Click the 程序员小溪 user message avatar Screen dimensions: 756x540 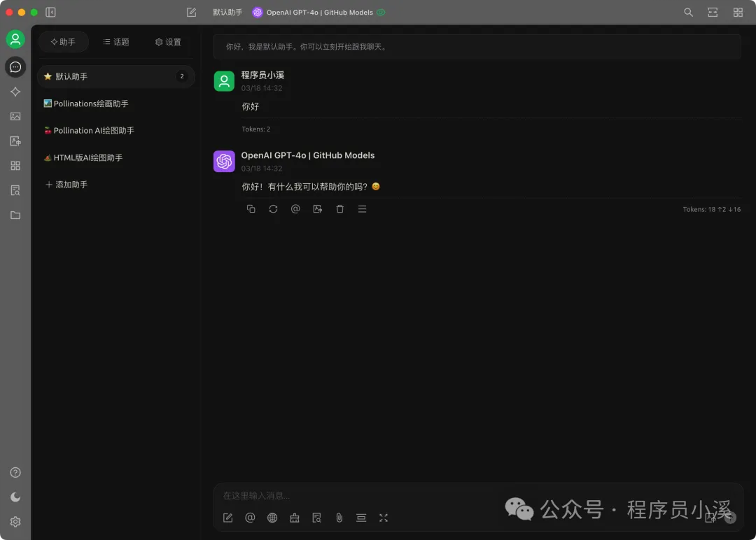(x=224, y=81)
